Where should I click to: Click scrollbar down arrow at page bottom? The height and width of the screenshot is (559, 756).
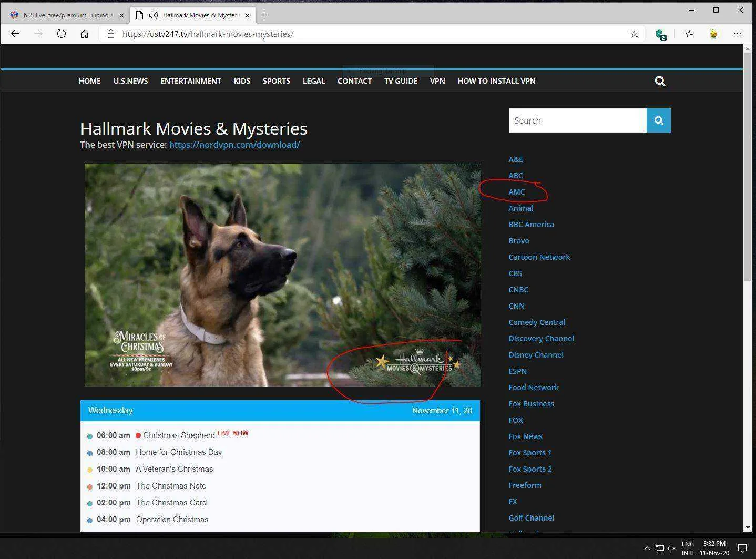point(748,527)
